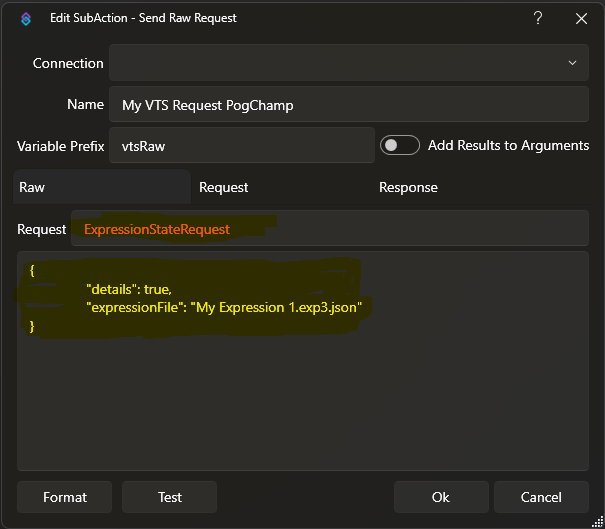The height and width of the screenshot is (529, 605).
Task: Click the ExpressionStateRequest request type field
Action: coord(330,229)
